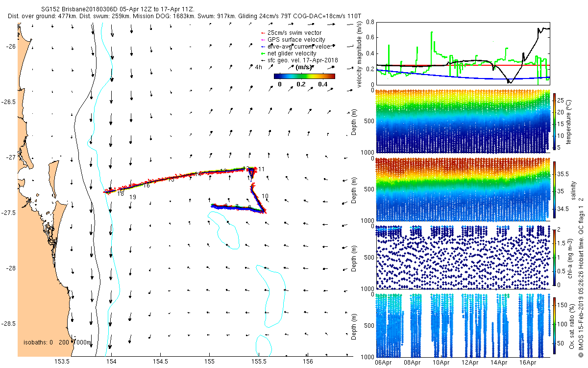The width and height of the screenshot is (588, 368).
Task: Click the '4h' time scale label
Action: pyautogui.click(x=259, y=67)
